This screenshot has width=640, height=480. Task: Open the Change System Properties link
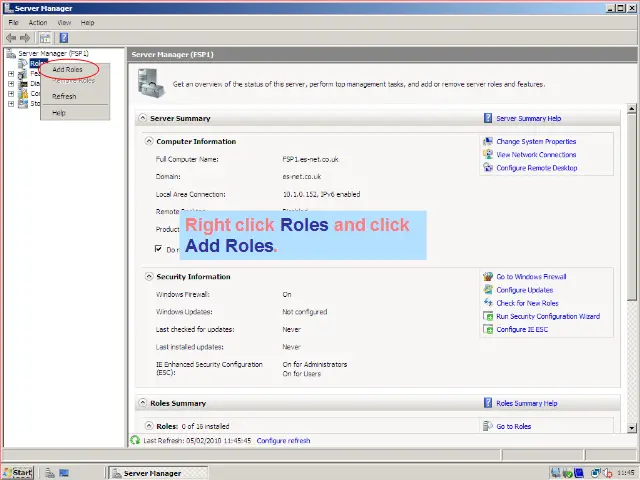click(536, 141)
